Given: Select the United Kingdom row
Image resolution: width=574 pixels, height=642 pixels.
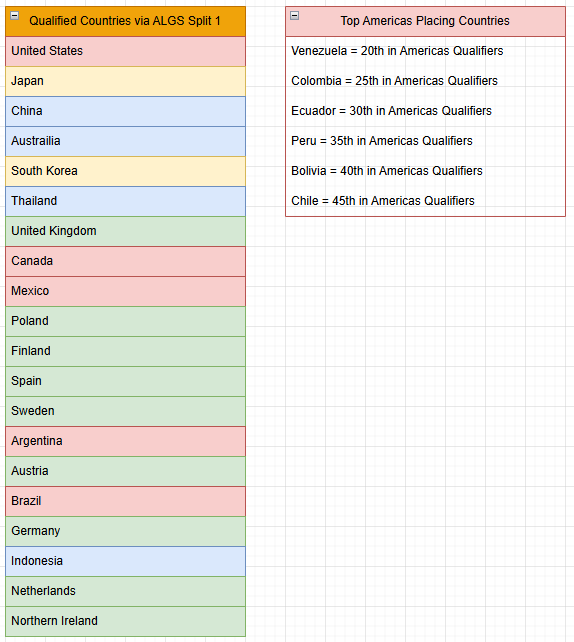Looking at the screenshot, I should pyautogui.click(x=125, y=231).
